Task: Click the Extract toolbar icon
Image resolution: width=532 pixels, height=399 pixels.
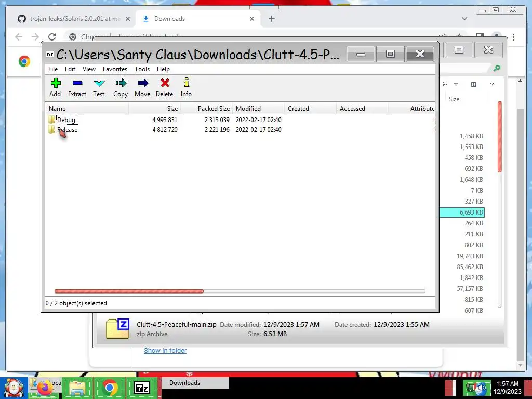Action: tap(77, 87)
